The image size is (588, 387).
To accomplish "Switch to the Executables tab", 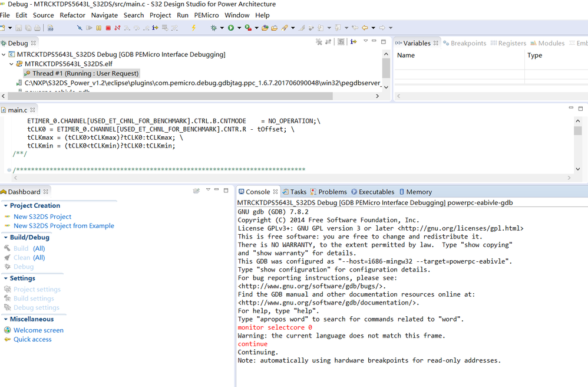I will (x=373, y=192).
